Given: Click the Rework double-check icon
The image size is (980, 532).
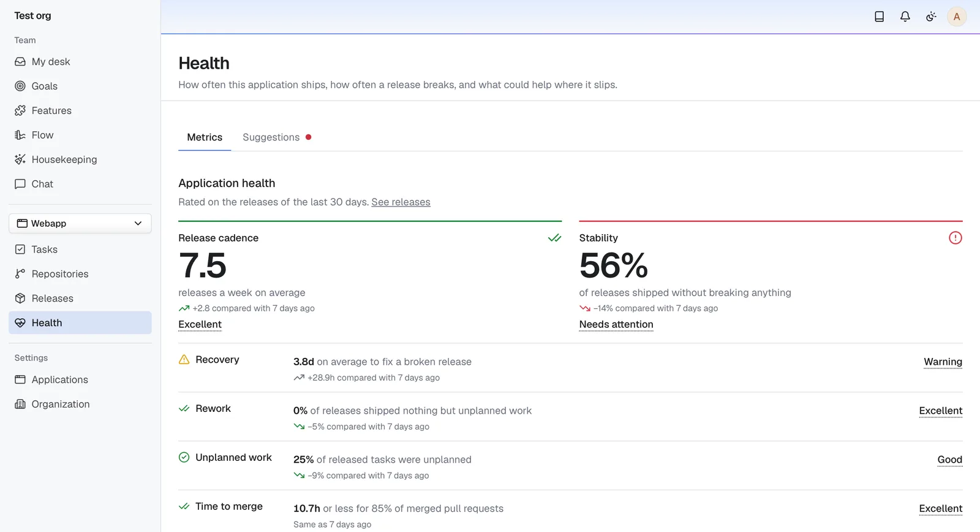Looking at the screenshot, I should pos(184,409).
